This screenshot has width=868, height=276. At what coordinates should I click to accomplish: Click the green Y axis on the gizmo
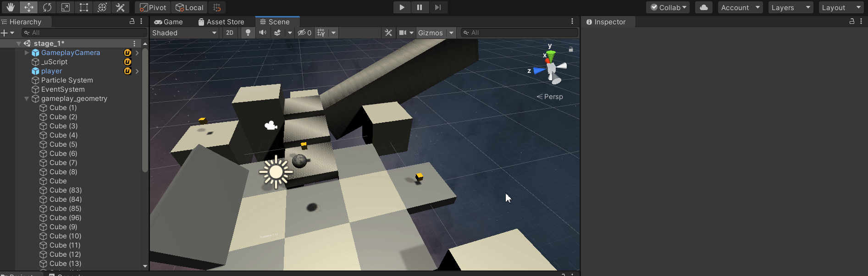click(x=550, y=55)
